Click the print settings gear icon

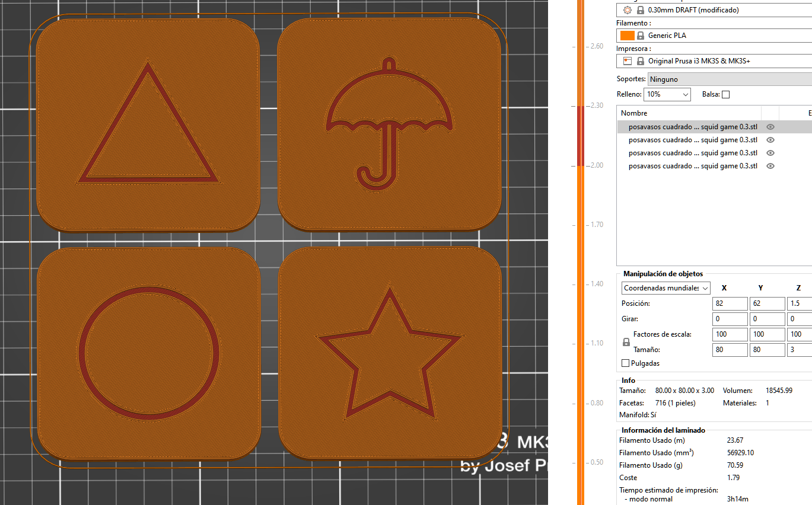pos(628,10)
